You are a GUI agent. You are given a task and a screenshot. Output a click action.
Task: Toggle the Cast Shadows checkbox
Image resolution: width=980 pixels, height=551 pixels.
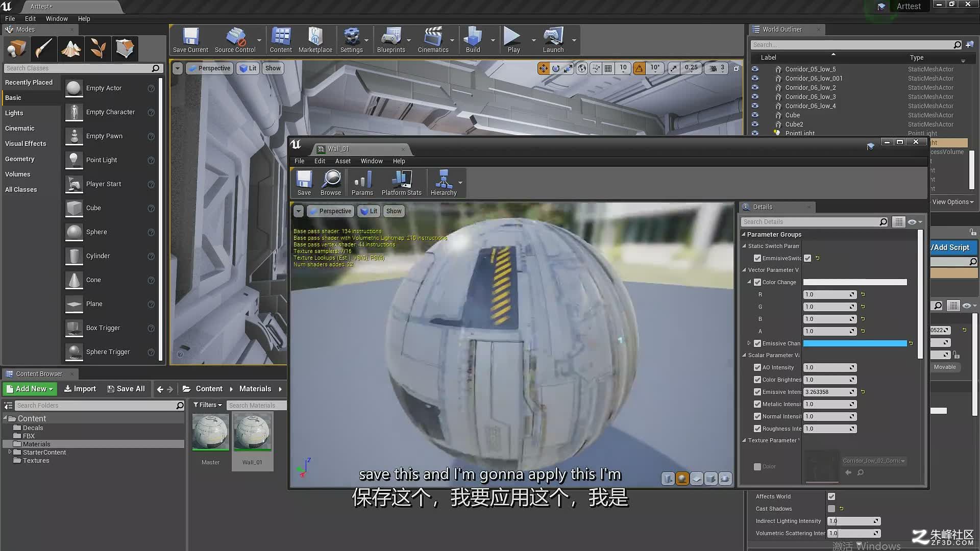tap(831, 509)
